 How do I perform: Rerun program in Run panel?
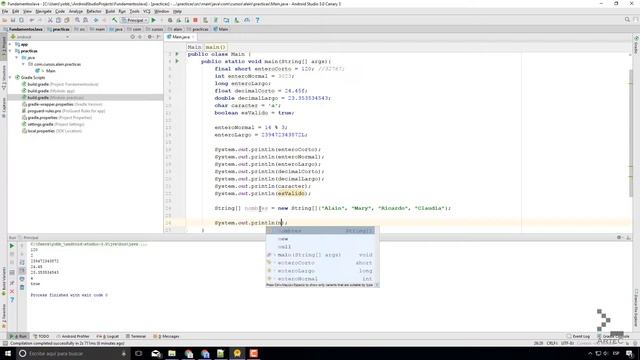(x=12, y=246)
